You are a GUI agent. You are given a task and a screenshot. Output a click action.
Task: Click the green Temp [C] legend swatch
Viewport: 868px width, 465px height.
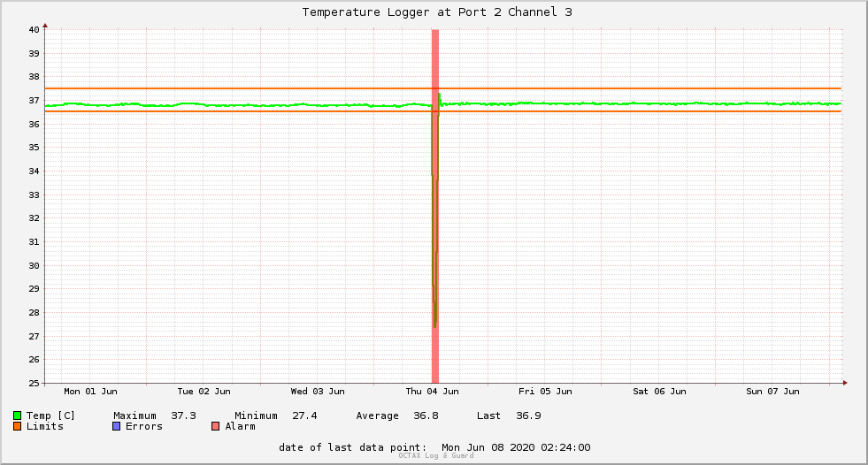(x=17, y=415)
